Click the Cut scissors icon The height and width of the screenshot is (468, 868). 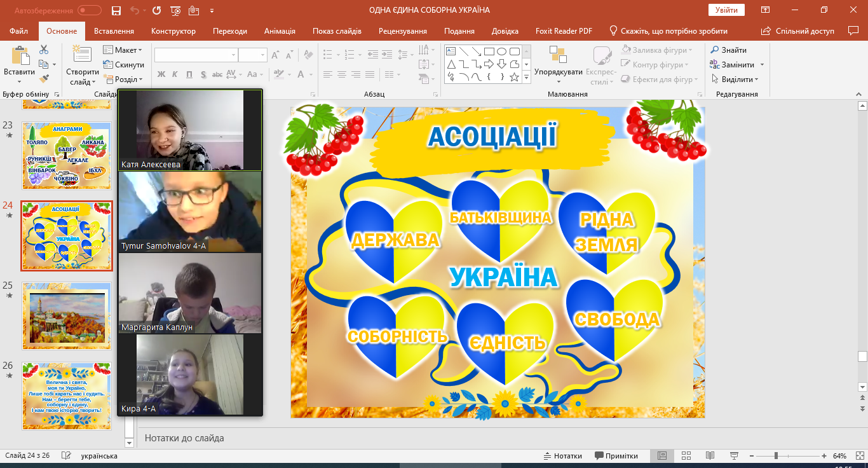[x=44, y=50]
